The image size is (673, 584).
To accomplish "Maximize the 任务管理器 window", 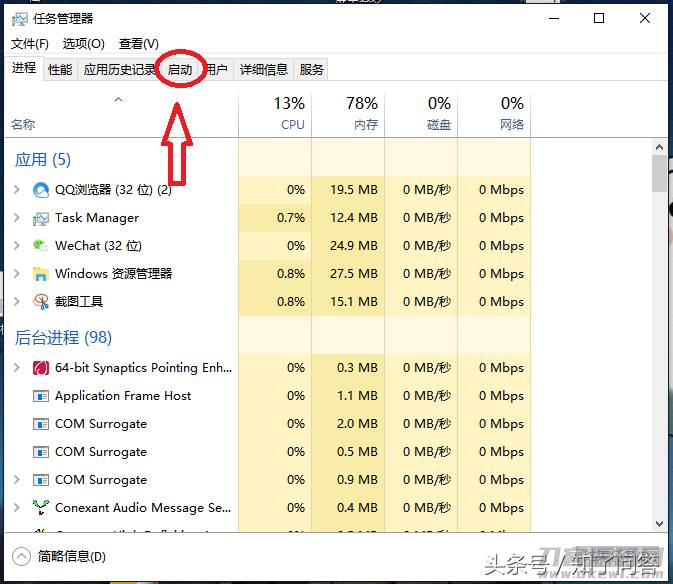I will tap(599, 18).
